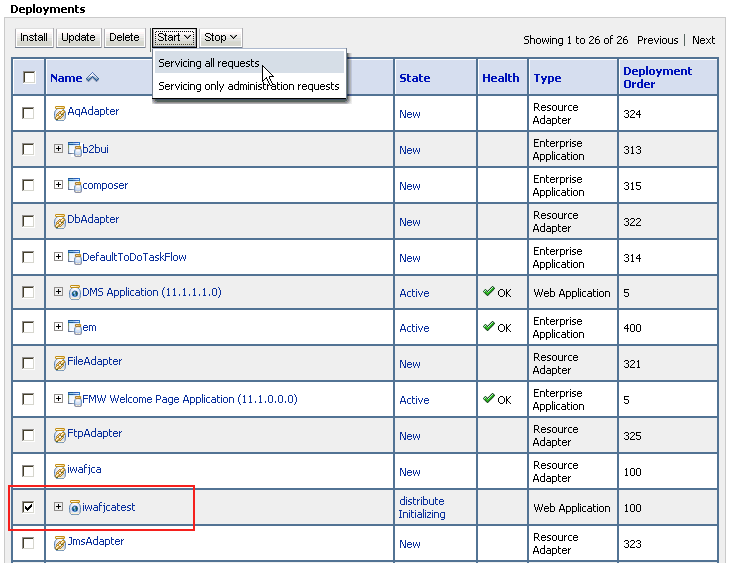Check the FileAdapter row checkbox
Screen dimensions: 733x563
pos(28,363)
